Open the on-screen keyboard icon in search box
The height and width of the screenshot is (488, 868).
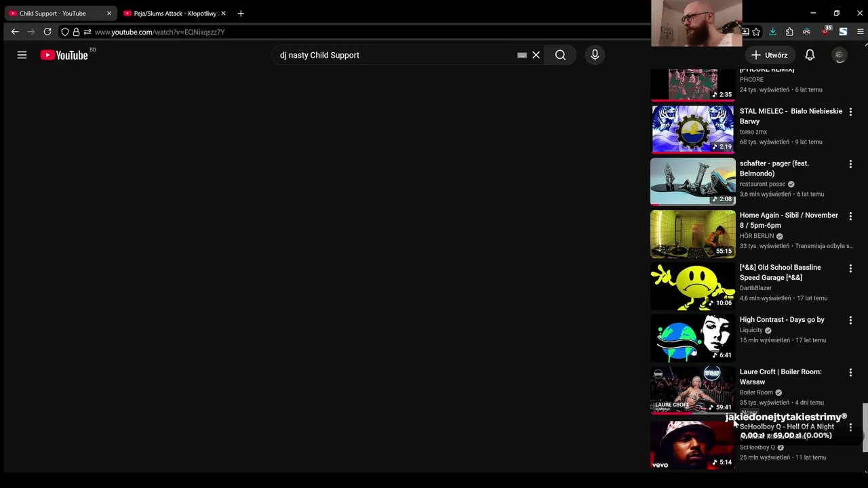pyautogui.click(x=521, y=55)
